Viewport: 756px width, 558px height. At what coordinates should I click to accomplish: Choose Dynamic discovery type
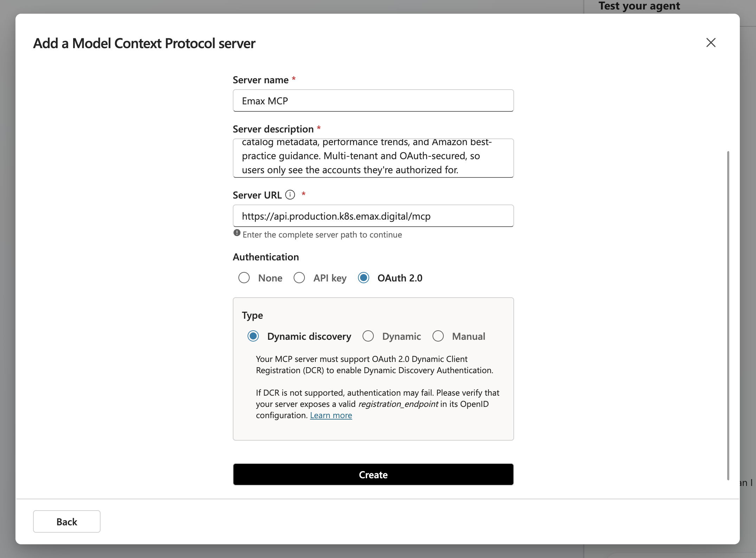point(253,336)
